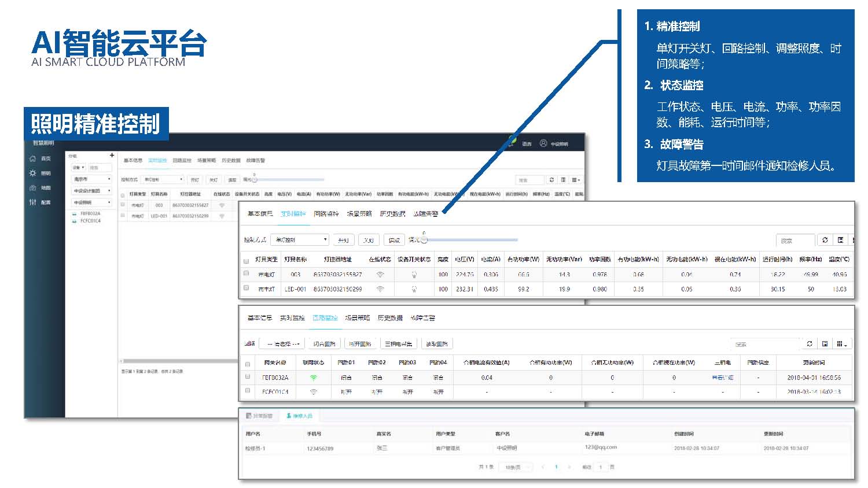Viewport: 868px width, 488px height.
Task: Open column selector in circuit monitoring panel
Action: (841, 344)
